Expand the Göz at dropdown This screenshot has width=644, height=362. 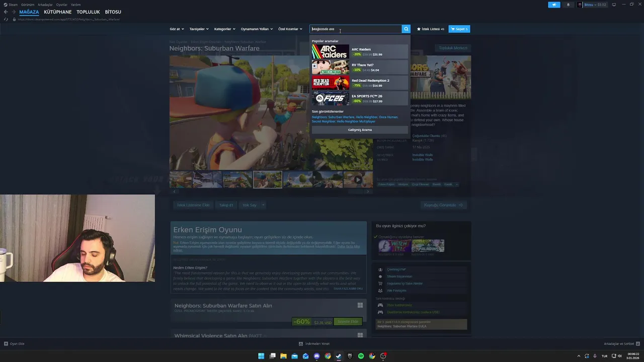click(177, 29)
